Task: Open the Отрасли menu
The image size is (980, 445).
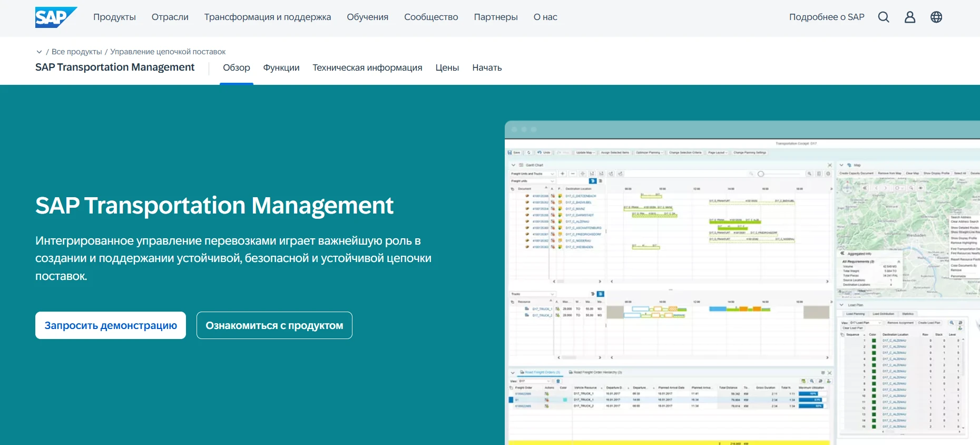Action: click(x=170, y=17)
